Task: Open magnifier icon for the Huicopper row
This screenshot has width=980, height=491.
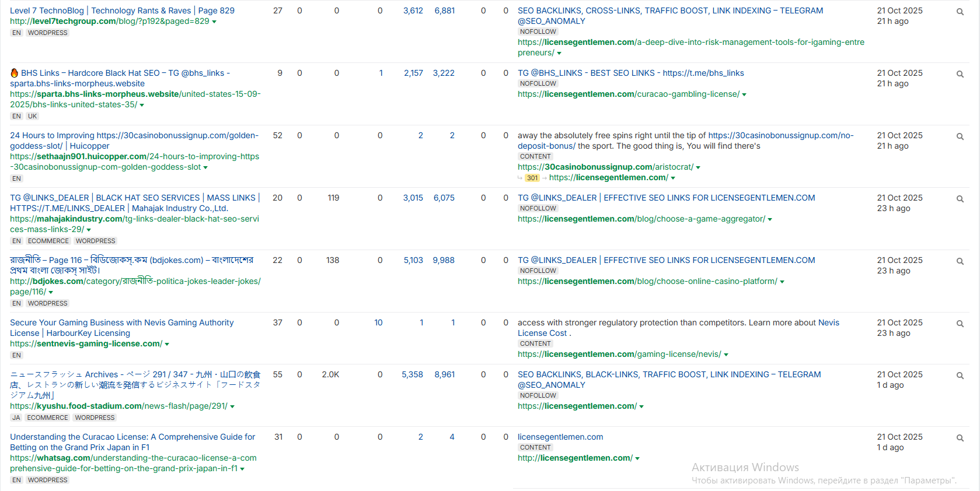Action: (960, 136)
